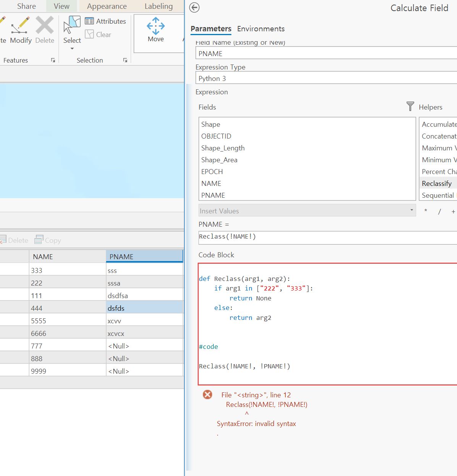This screenshot has height=476, width=457.
Task: Choose the Maximum Value helper
Action: point(438,148)
